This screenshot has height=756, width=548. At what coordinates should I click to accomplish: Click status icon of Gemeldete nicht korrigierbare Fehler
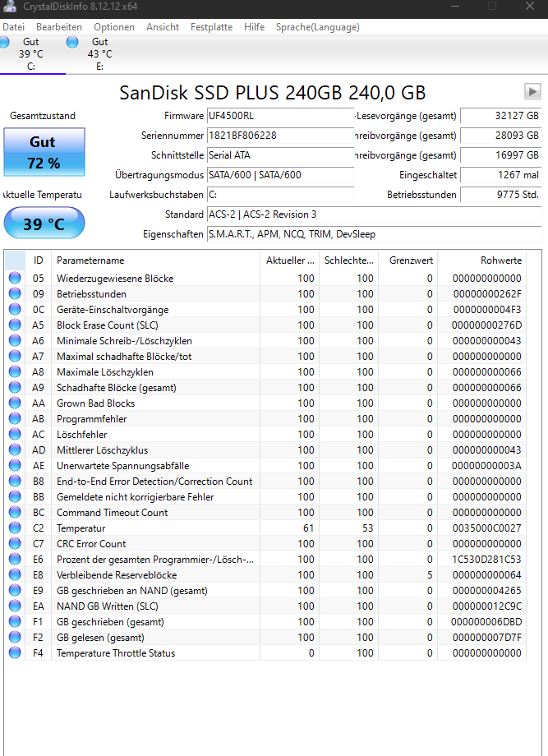[x=15, y=496]
